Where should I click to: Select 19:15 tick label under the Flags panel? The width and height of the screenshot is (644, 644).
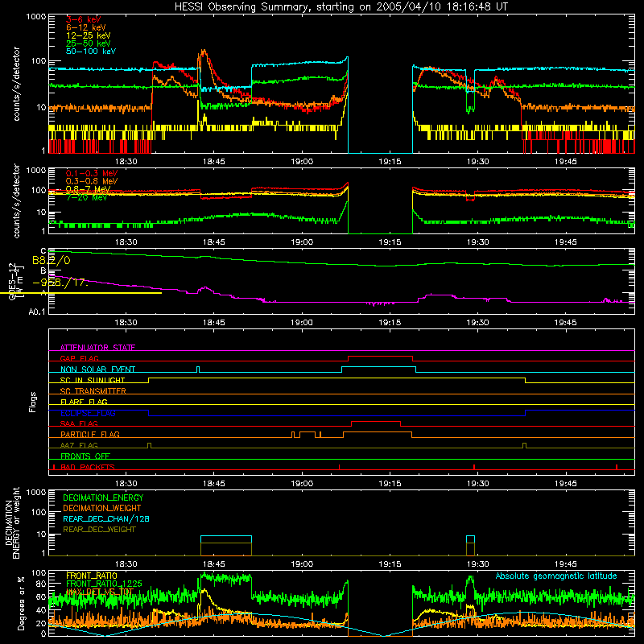390,484
